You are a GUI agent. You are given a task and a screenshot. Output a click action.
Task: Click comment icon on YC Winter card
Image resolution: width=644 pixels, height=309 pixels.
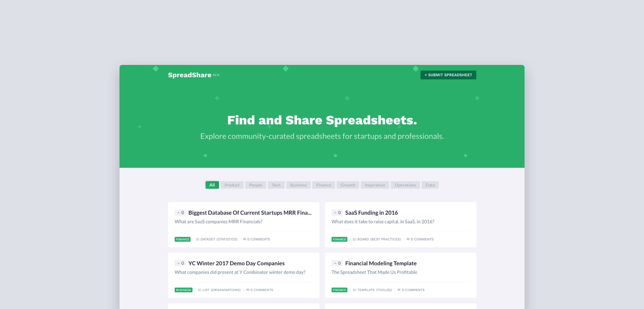click(x=248, y=290)
